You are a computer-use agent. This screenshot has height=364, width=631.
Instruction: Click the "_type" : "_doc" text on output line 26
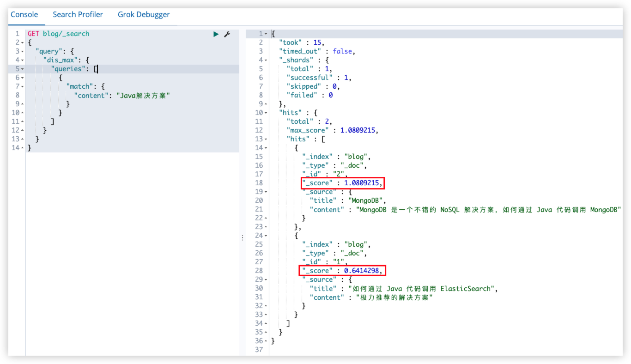pos(334,253)
